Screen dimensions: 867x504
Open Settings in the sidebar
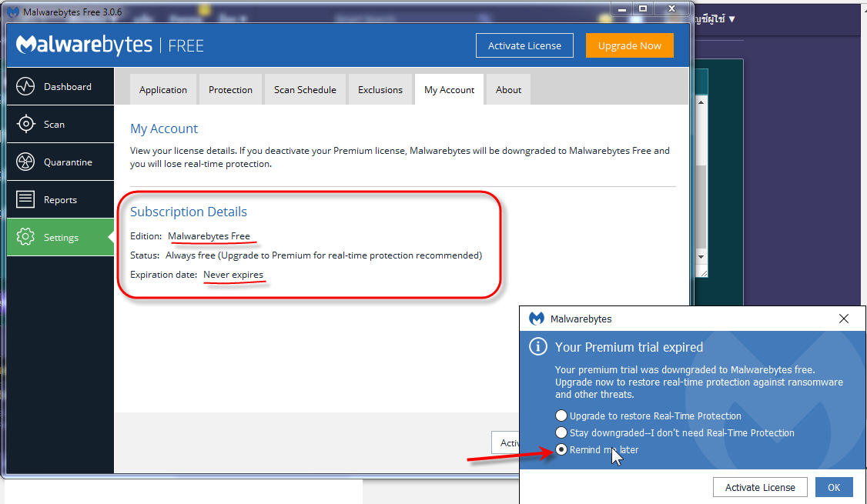click(x=60, y=237)
